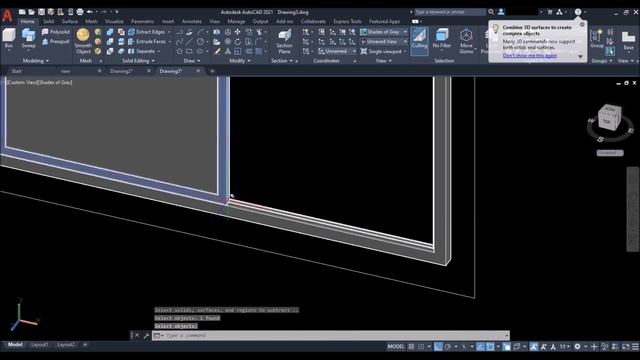Open the Base view tool
Viewport: 640px width, 360px height.
(x=629, y=41)
